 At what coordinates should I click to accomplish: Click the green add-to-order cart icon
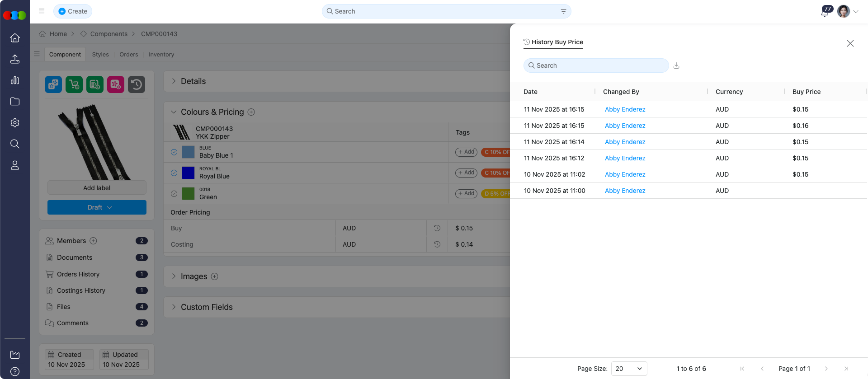74,84
